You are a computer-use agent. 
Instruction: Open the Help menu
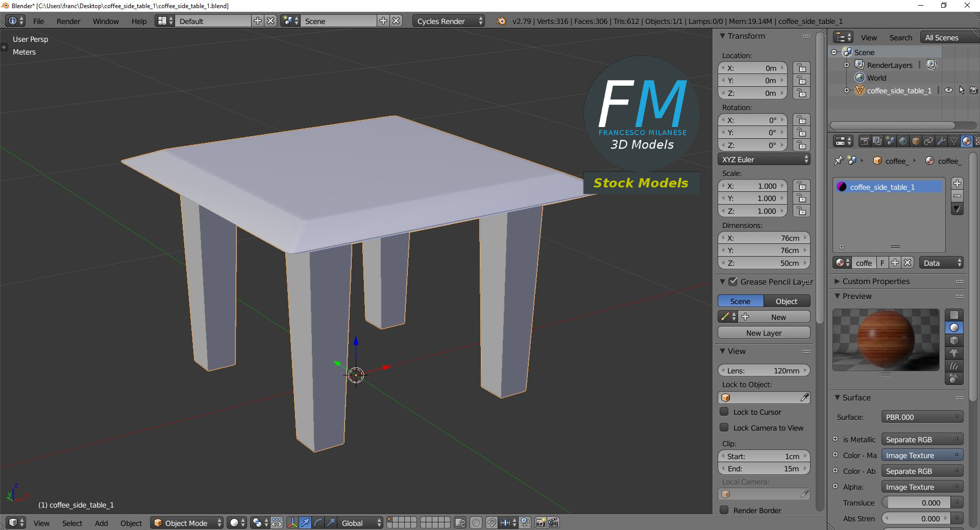click(x=139, y=21)
